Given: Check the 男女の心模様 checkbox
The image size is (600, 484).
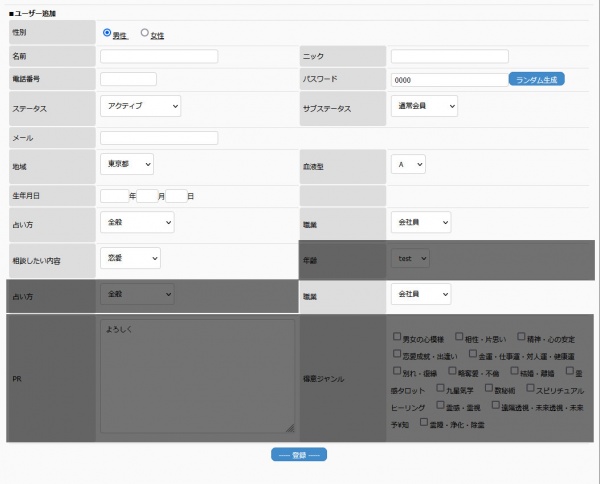Looking at the screenshot, I should click(x=397, y=337).
